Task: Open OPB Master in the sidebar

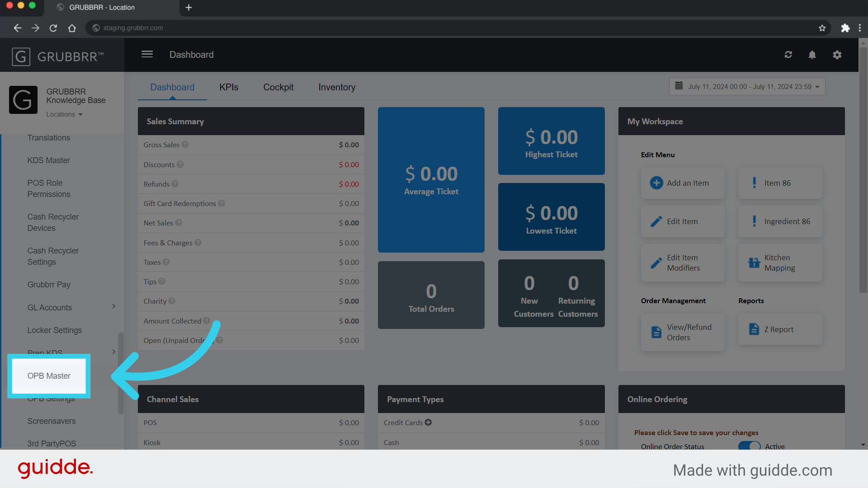Action: 49,376
